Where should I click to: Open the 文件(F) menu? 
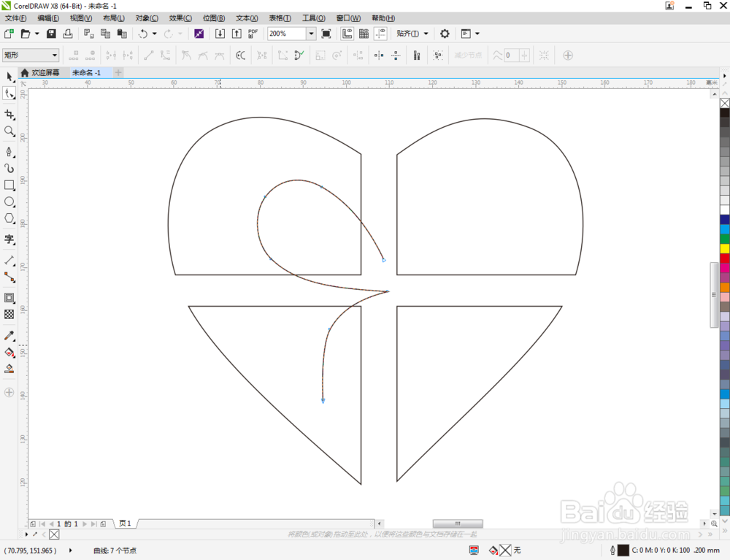[16, 18]
